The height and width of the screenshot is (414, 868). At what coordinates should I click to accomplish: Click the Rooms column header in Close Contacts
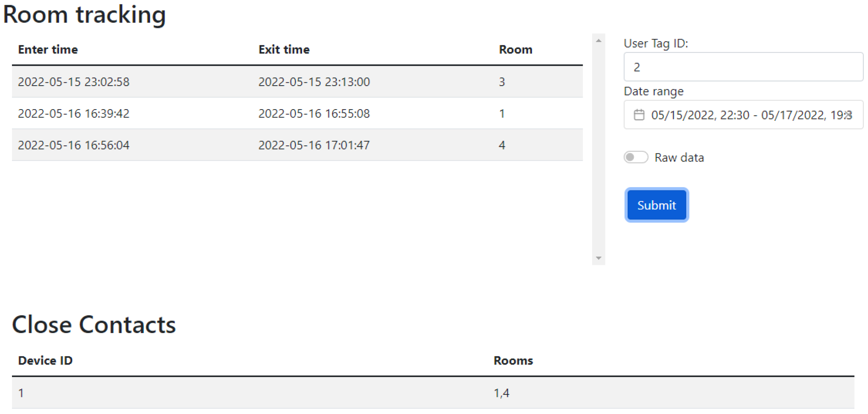pyautogui.click(x=513, y=360)
